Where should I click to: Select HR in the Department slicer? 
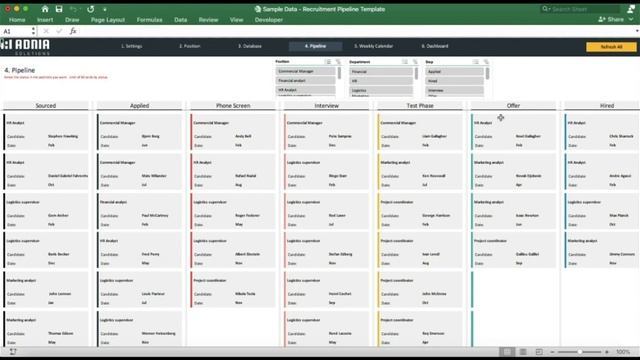click(381, 81)
